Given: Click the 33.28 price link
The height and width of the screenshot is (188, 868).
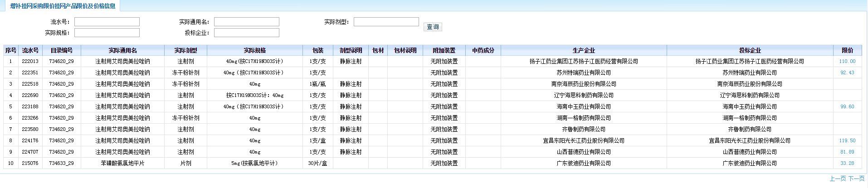Looking at the screenshot, I should (847, 163).
